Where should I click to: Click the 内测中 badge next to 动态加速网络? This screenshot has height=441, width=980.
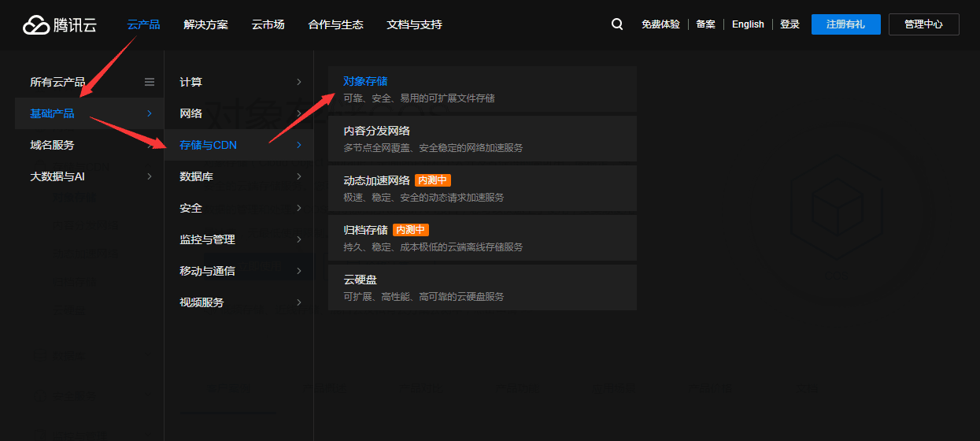tap(433, 180)
